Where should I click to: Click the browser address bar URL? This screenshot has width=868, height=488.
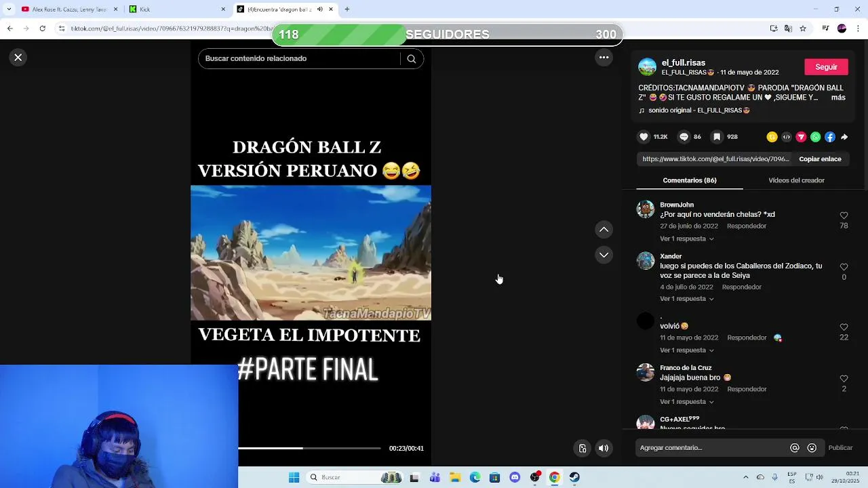pyautogui.click(x=171, y=28)
